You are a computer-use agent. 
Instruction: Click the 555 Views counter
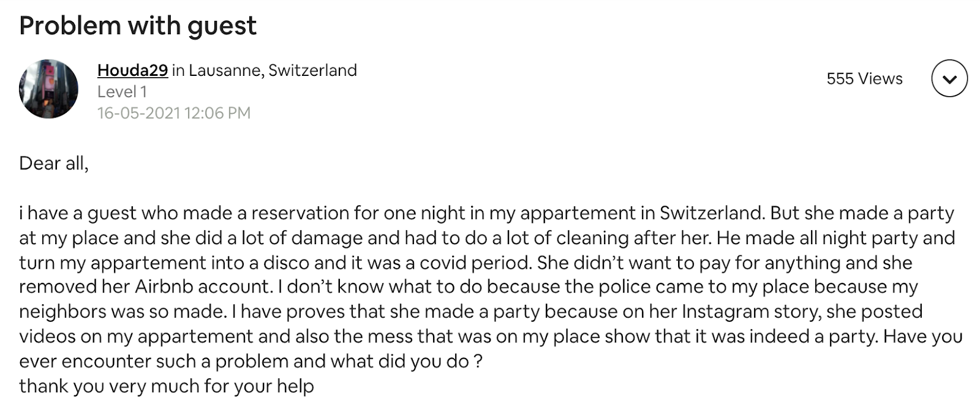(x=864, y=78)
